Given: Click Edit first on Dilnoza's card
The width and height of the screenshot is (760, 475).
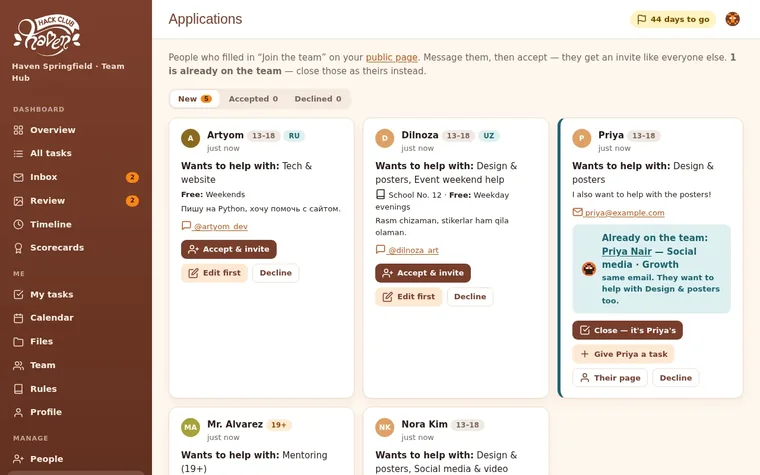Looking at the screenshot, I should tap(409, 297).
